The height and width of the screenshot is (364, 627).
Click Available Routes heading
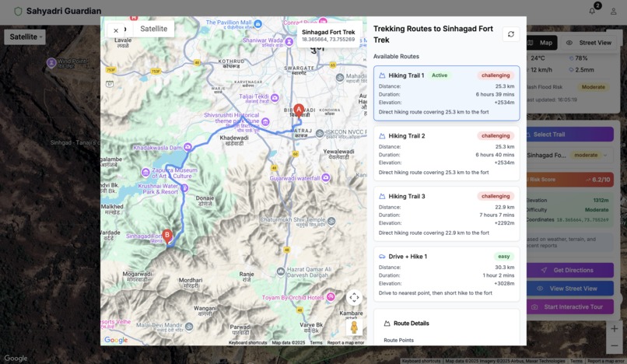tap(396, 57)
